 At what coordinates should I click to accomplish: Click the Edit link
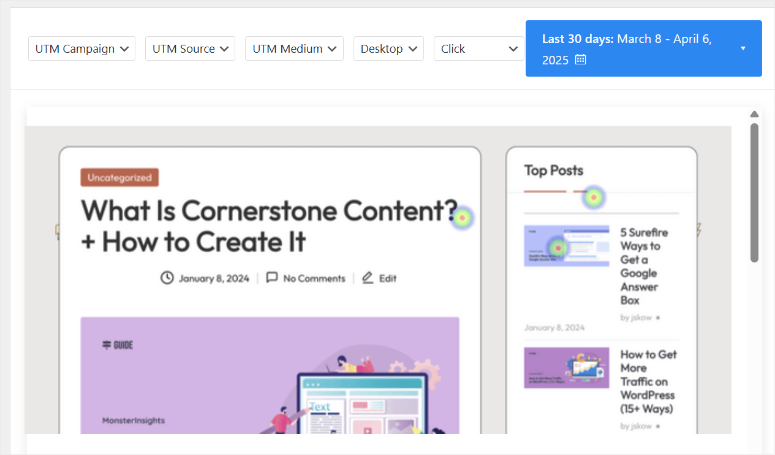click(x=388, y=279)
